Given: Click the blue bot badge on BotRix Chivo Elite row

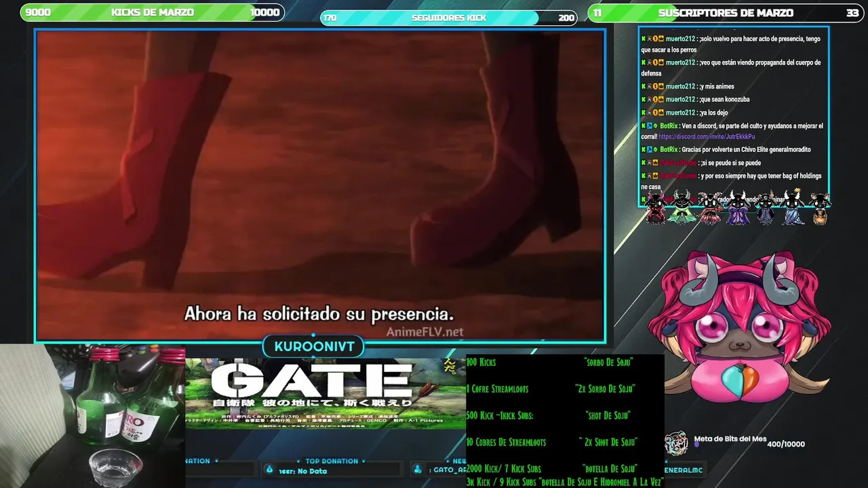Looking at the screenshot, I should click(x=650, y=149).
